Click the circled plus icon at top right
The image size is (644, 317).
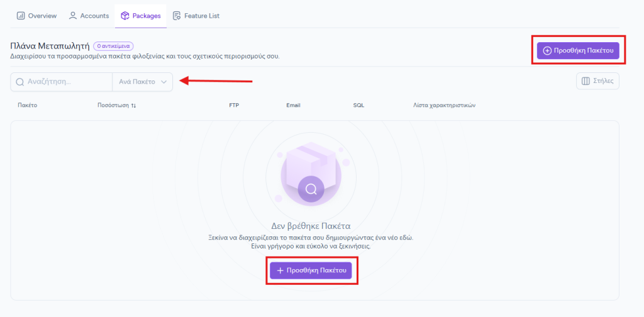click(547, 50)
